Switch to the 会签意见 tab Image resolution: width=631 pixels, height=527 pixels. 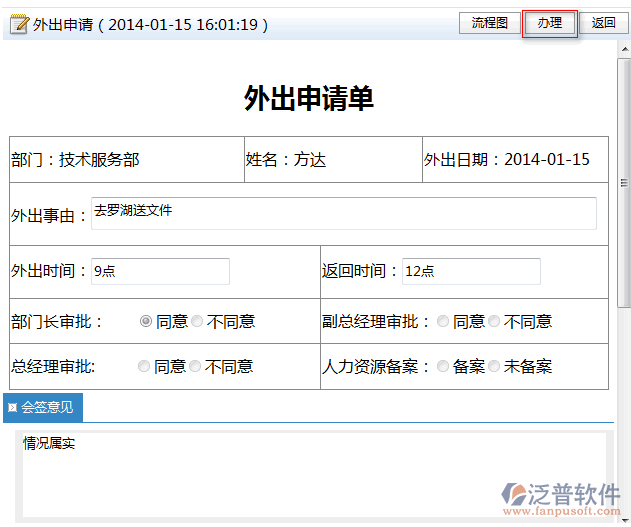pyautogui.click(x=43, y=408)
